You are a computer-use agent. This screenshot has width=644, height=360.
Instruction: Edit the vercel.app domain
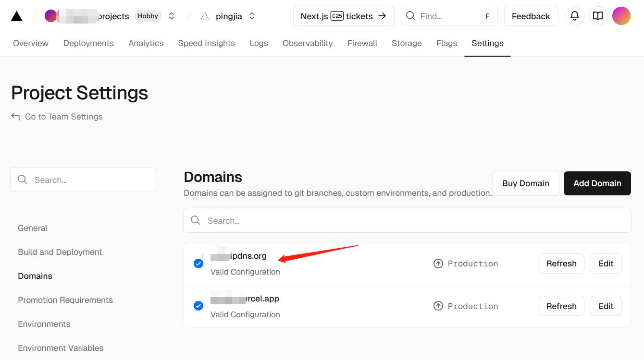(606, 306)
